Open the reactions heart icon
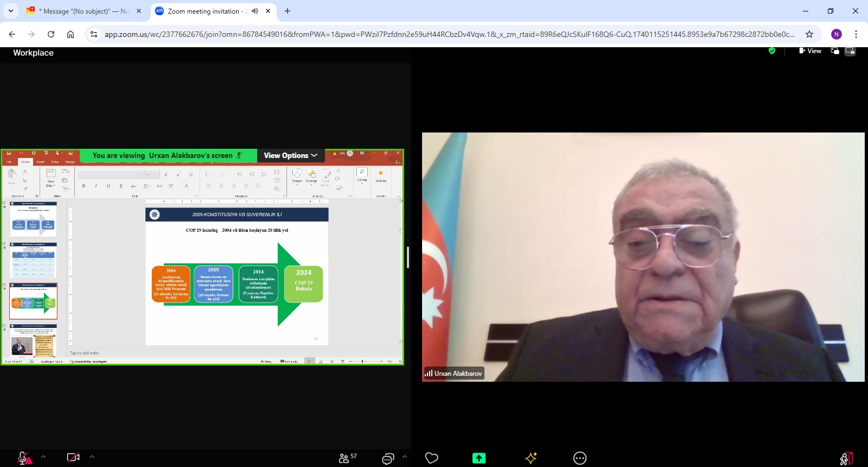 pyautogui.click(x=431, y=458)
